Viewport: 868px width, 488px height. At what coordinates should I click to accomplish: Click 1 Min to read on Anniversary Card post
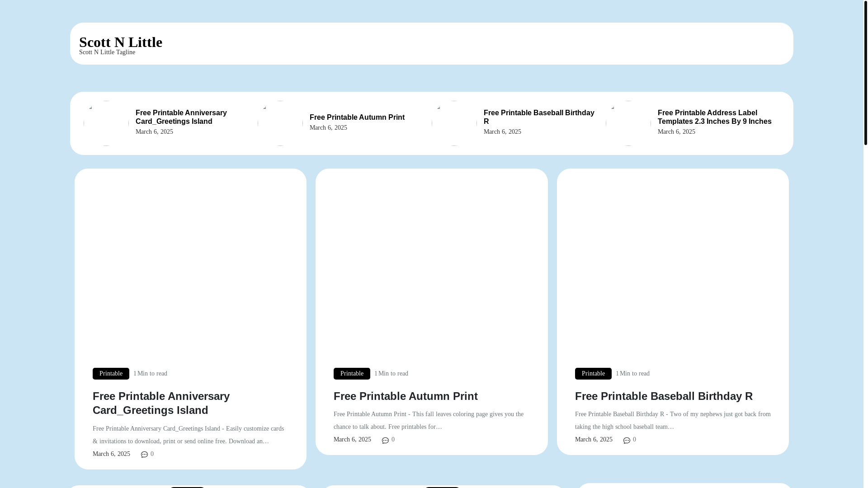pyautogui.click(x=150, y=374)
